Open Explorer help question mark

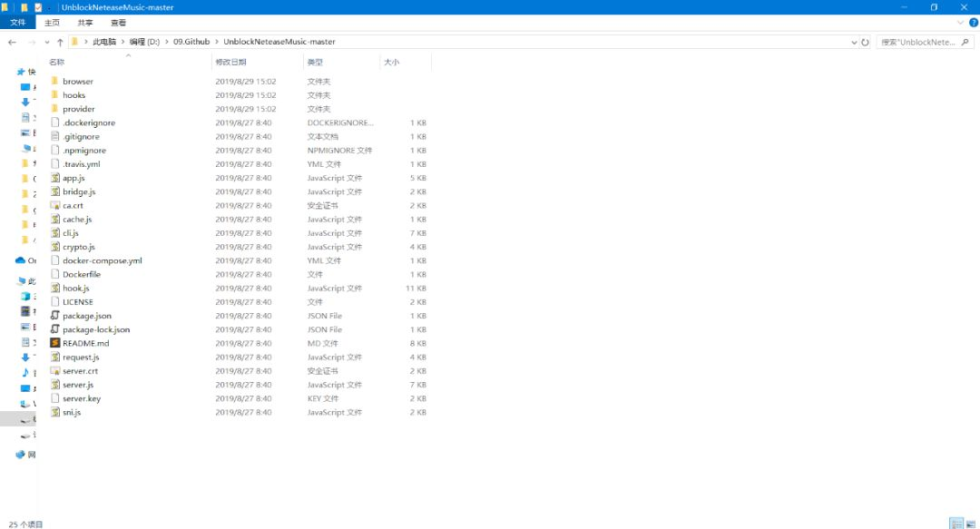973,23
